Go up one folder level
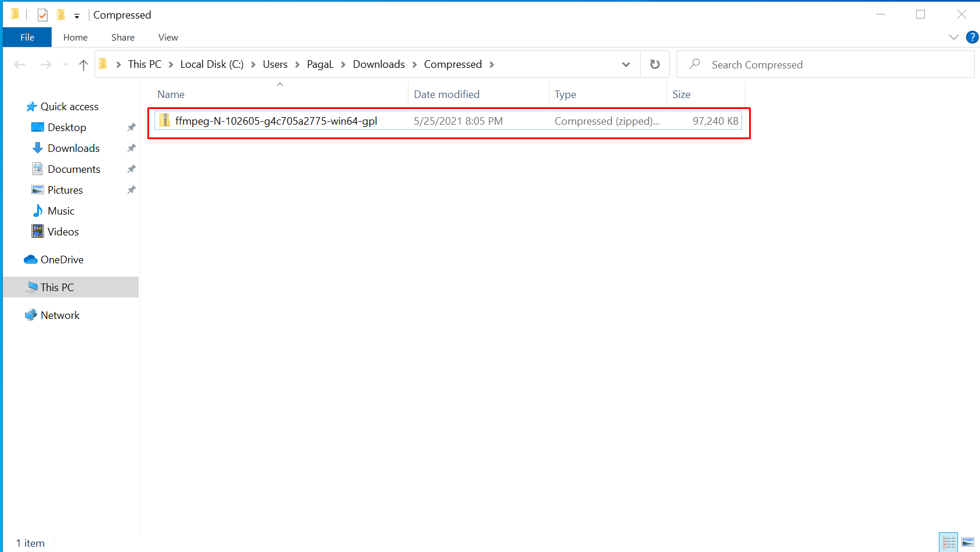Viewport: 980px width, 552px height. coord(84,65)
